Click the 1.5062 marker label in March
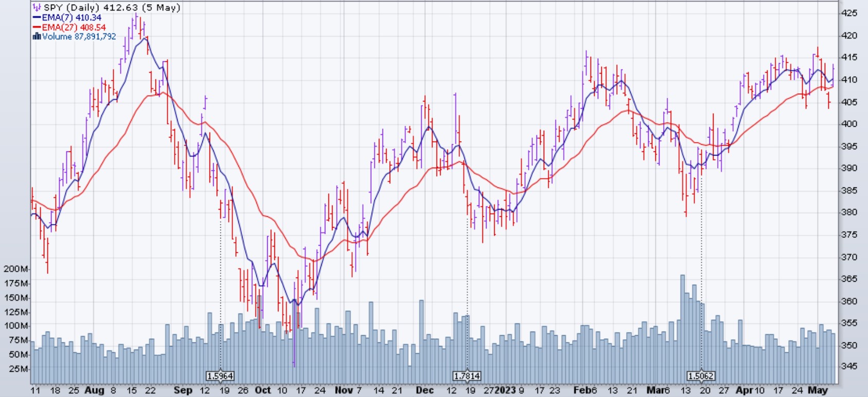868x397 pixels. click(701, 376)
